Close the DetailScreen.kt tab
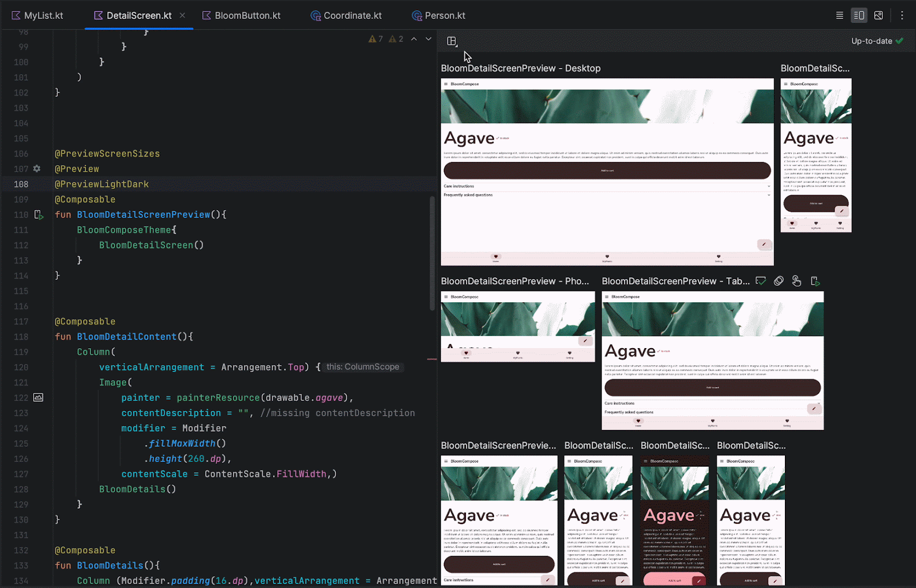This screenshot has width=916, height=588. 182,15
